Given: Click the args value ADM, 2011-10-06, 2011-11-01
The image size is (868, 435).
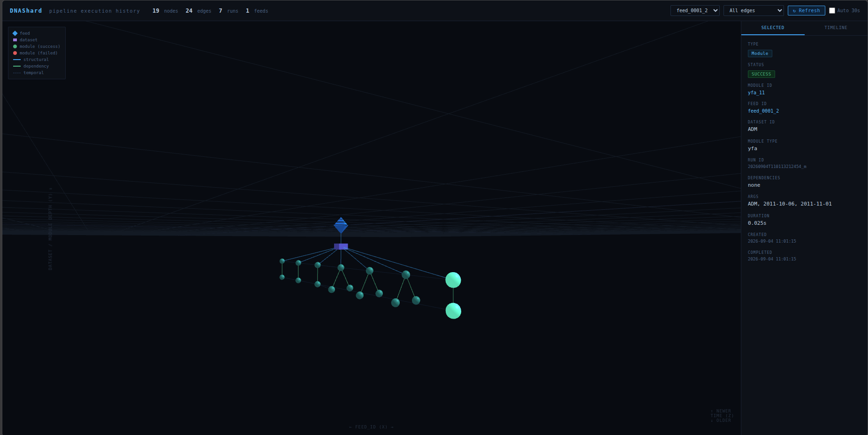Looking at the screenshot, I should click(790, 204).
